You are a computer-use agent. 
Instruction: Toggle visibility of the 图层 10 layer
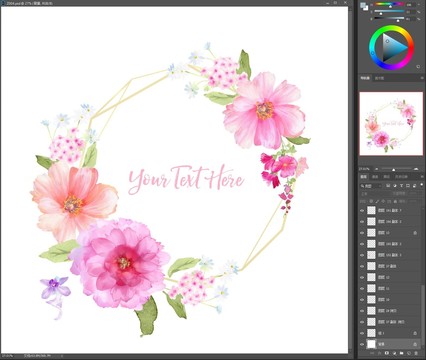362,300
